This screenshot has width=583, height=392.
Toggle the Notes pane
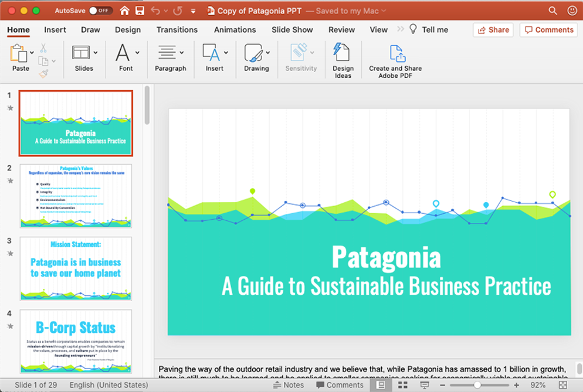(x=289, y=385)
